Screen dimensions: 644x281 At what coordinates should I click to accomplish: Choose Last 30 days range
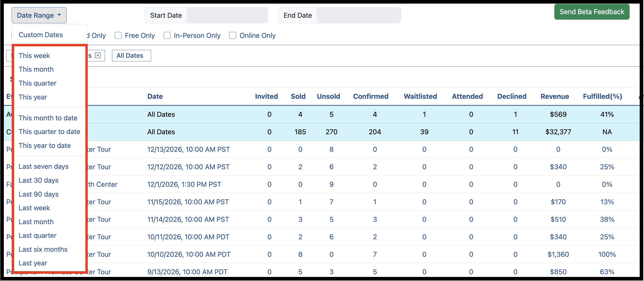39,180
